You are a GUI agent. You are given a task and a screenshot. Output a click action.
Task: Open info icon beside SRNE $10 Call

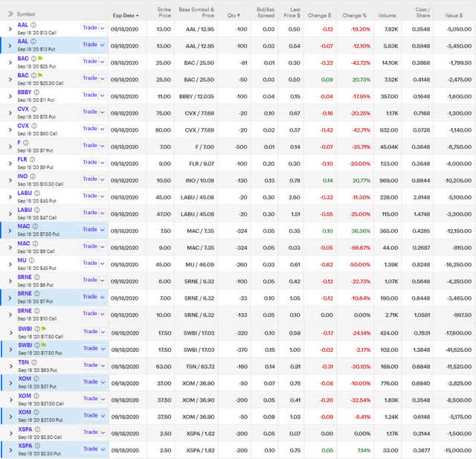click(37, 311)
